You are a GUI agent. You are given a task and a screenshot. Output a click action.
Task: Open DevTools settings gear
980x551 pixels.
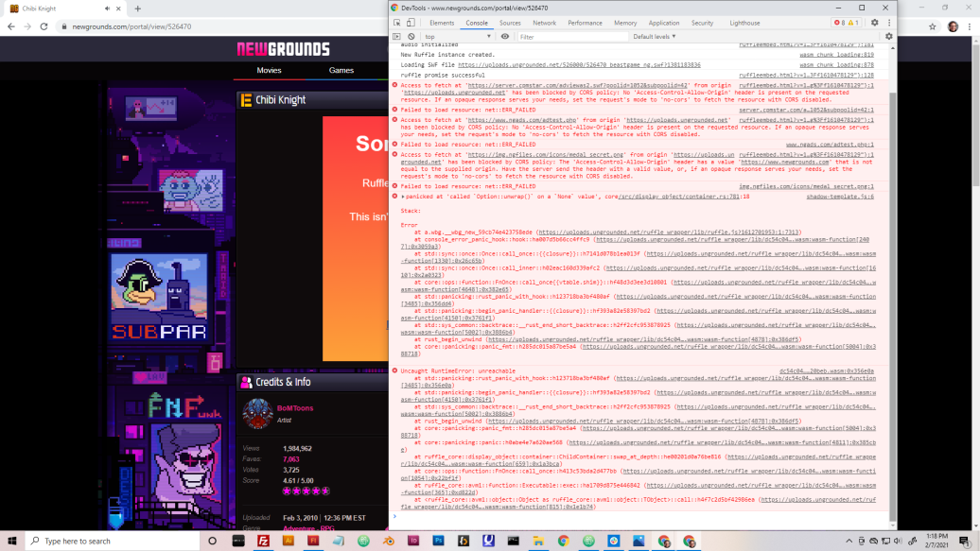coord(875,23)
